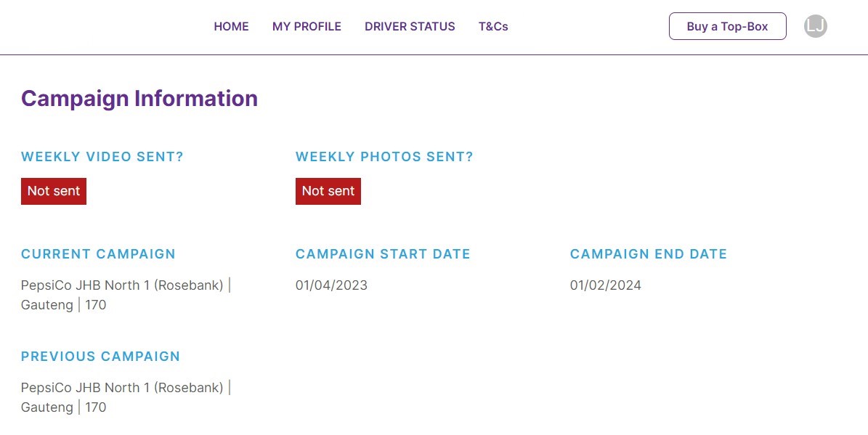Image resolution: width=868 pixels, height=435 pixels.
Task: Select the start date 01/04/2023
Action: point(331,285)
